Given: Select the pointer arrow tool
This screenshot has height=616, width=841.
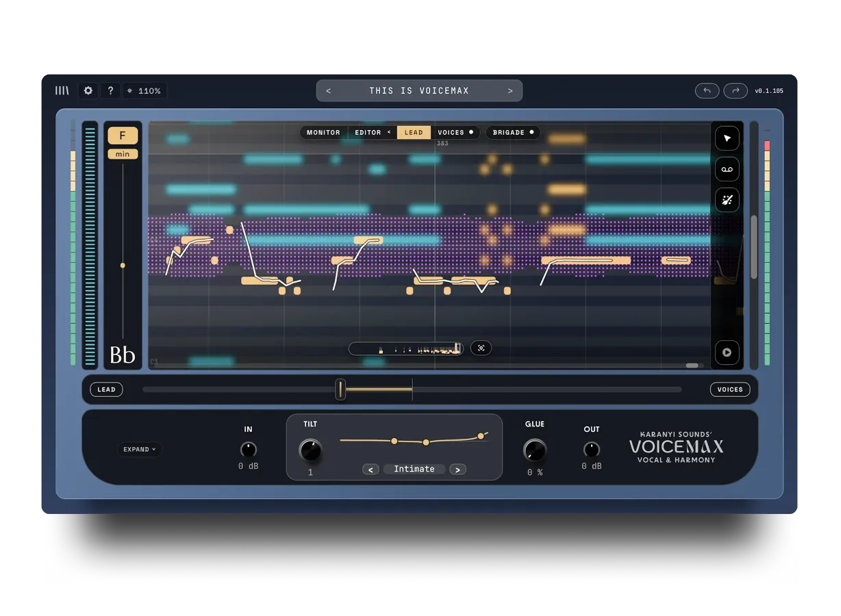Looking at the screenshot, I should coord(727,138).
